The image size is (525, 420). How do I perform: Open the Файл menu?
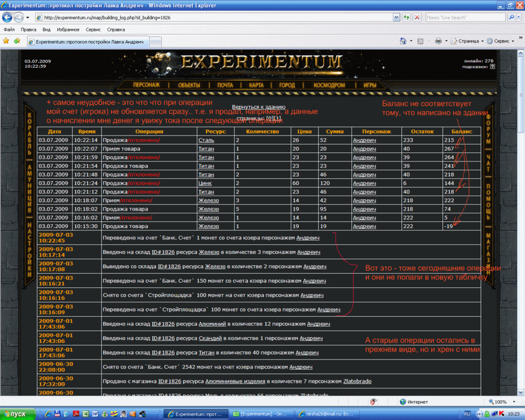click(x=10, y=29)
